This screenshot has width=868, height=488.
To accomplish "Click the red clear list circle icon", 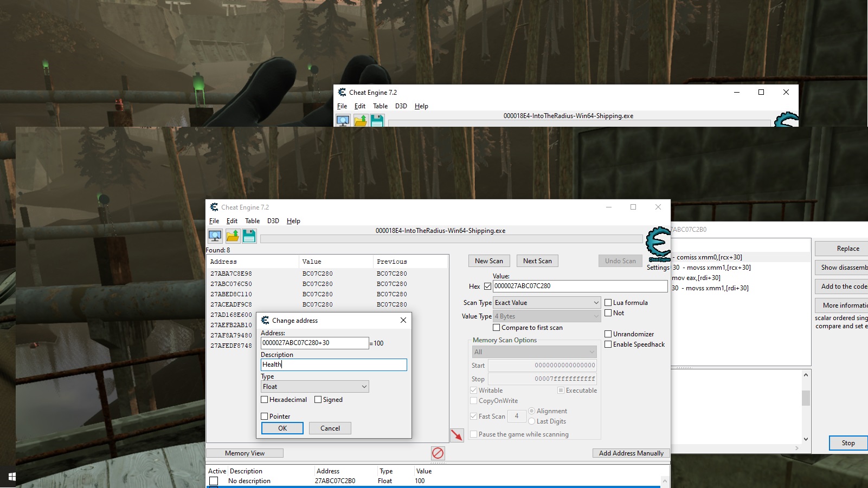I will (438, 453).
